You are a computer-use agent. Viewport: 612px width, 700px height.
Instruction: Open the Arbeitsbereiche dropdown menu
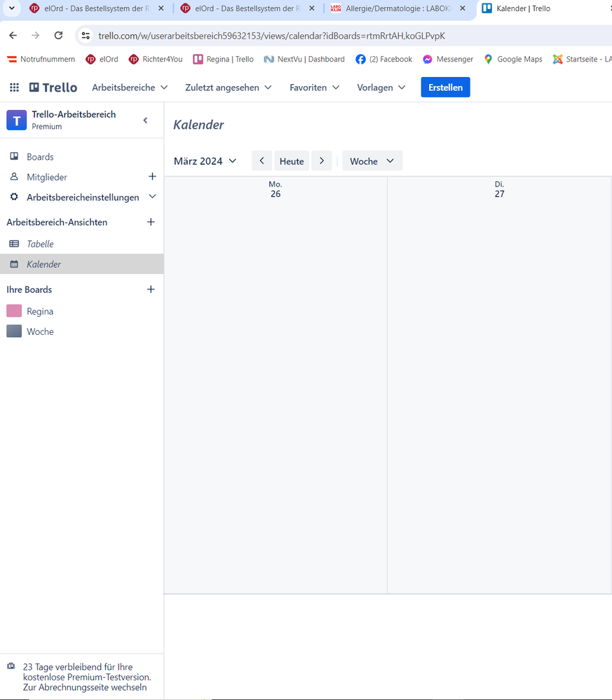(x=130, y=88)
